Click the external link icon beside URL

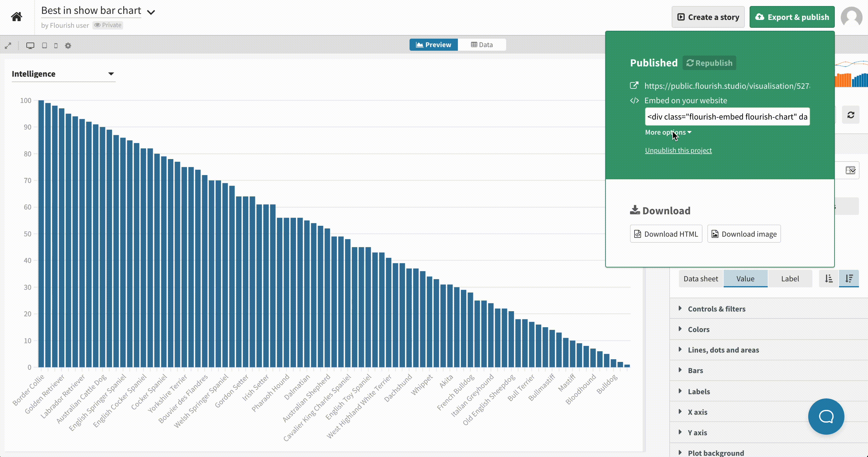pos(634,85)
